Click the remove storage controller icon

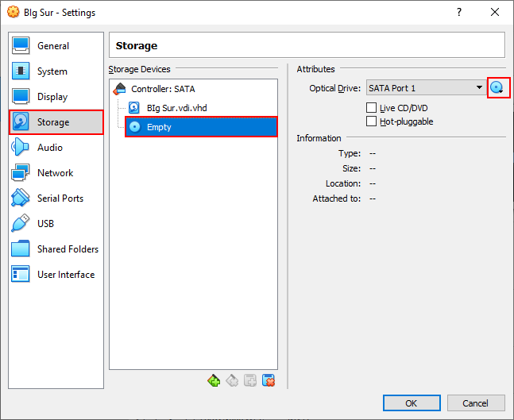point(232,381)
